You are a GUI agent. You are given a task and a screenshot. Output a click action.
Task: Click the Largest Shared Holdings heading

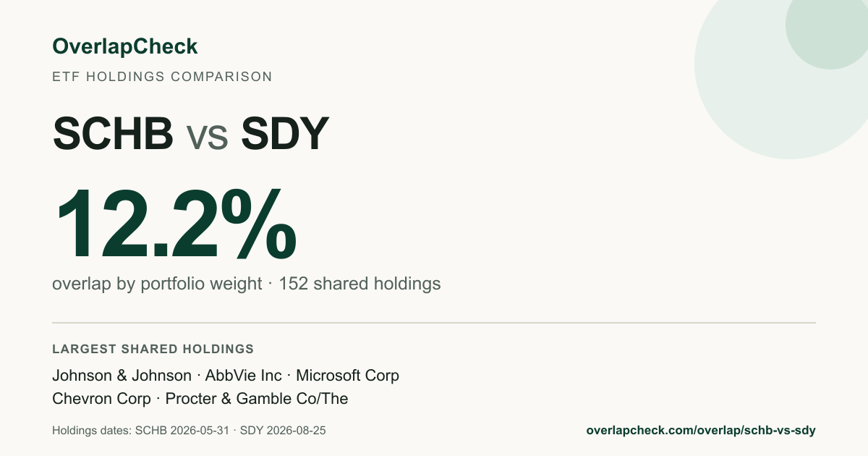(153, 349)
